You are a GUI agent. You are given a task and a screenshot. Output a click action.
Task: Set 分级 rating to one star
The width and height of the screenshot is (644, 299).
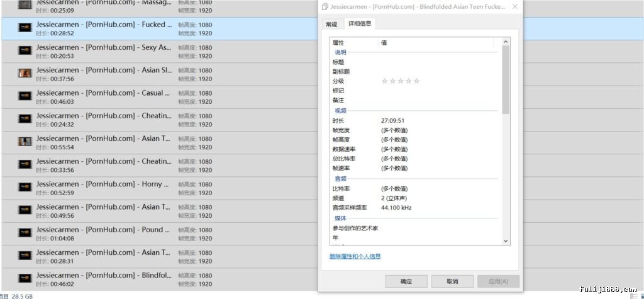[384, 81]
